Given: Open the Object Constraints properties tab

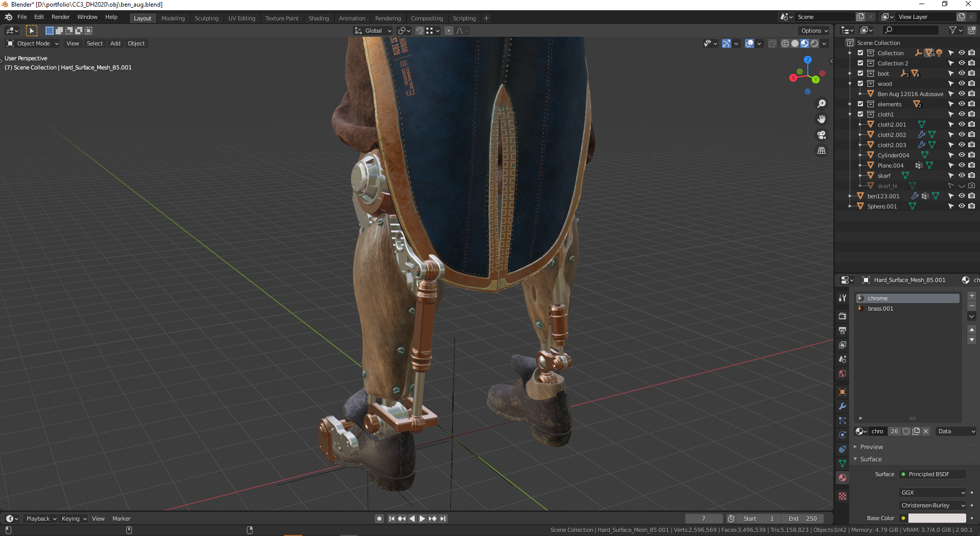Looking at the screenshot, I should [x=842, y=449].
